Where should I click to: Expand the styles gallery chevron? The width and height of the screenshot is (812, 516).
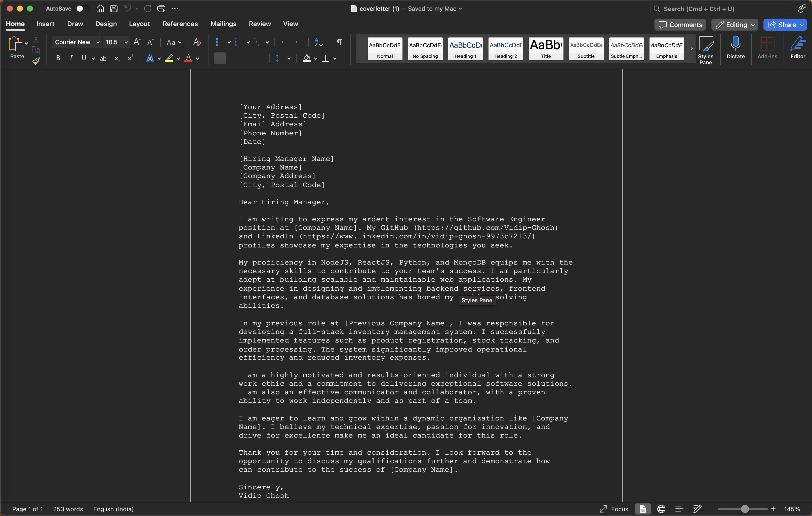point(691,49)
